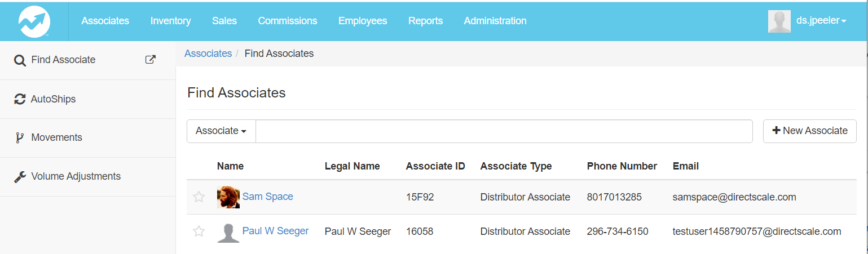
Task: Click Paul W Seeger's placeholder avatar
Action: click(228, 232)
